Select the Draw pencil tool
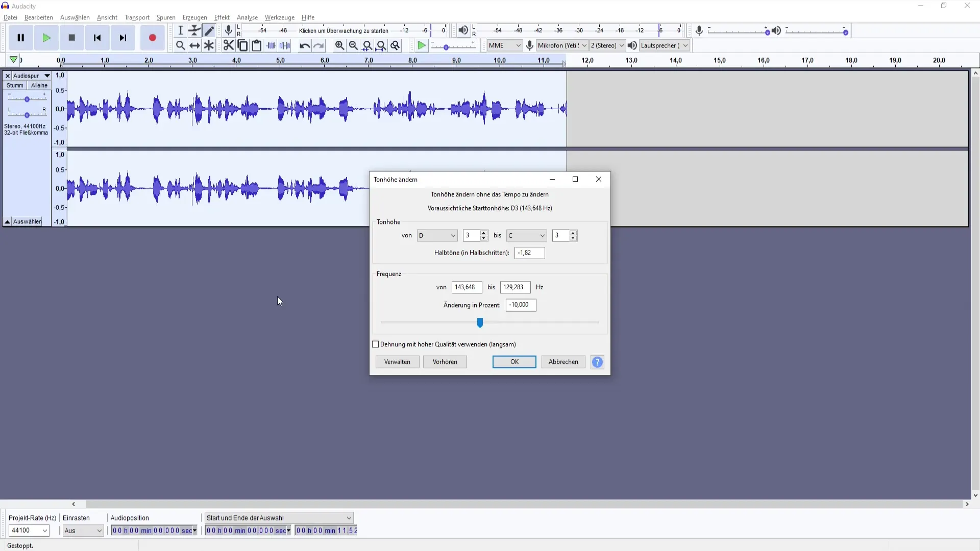Viewport: 980px width, 551px height. 209,31
